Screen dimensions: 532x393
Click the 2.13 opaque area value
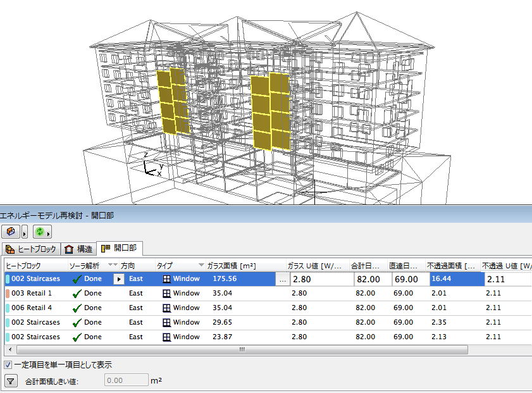coord(439,337)
